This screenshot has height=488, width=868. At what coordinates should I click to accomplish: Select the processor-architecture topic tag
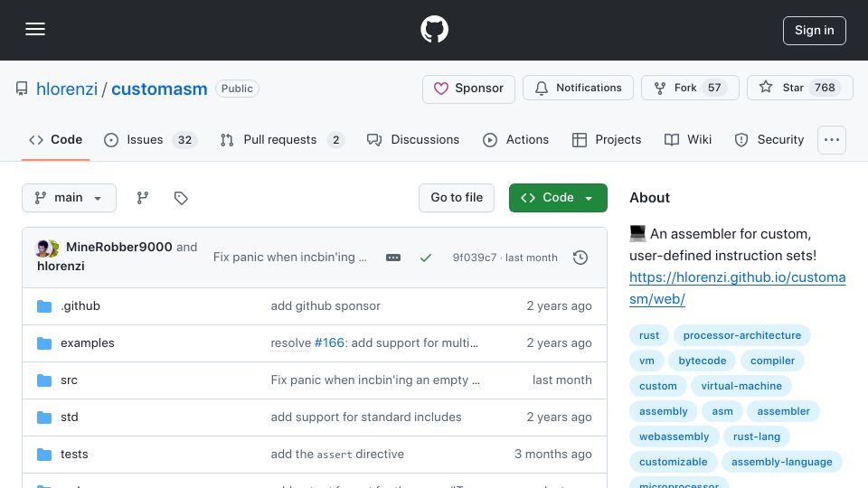tap(741, 335)
